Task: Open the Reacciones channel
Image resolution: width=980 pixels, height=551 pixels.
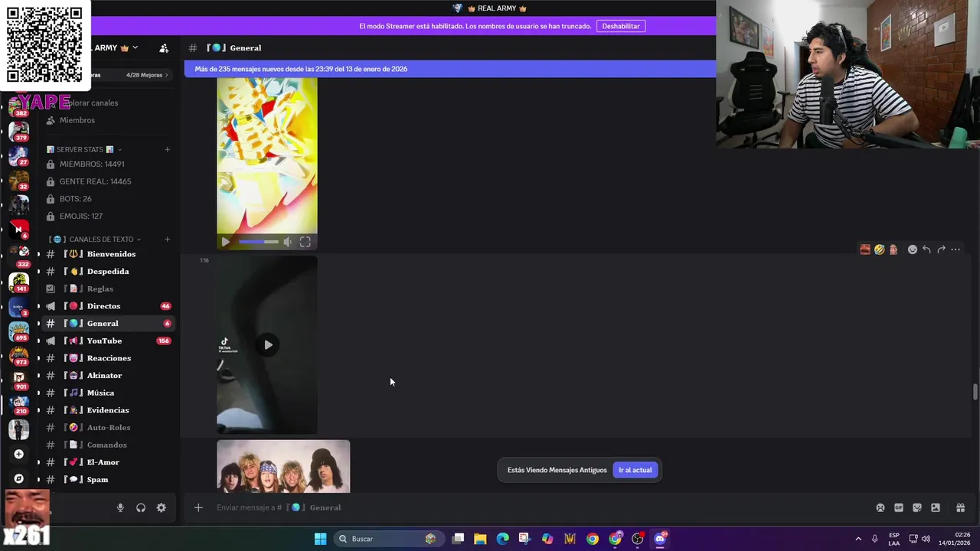Action: [x=108, y=358]
